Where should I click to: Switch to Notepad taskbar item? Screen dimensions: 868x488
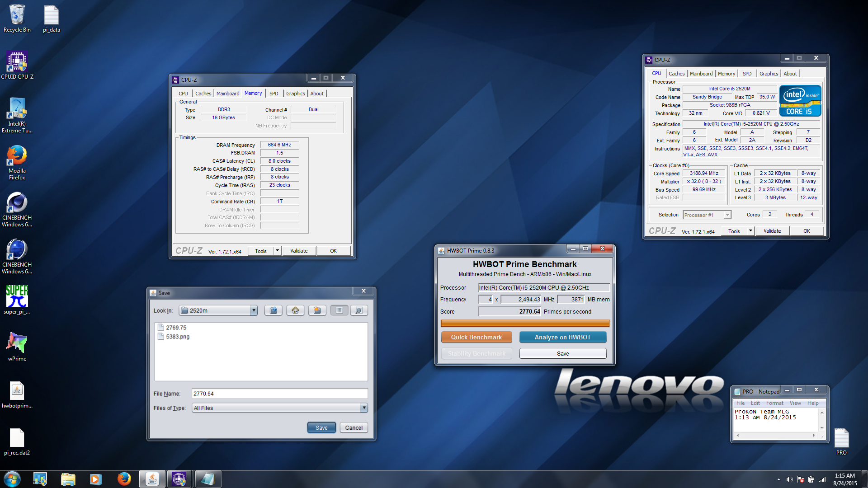click(208, 479)
